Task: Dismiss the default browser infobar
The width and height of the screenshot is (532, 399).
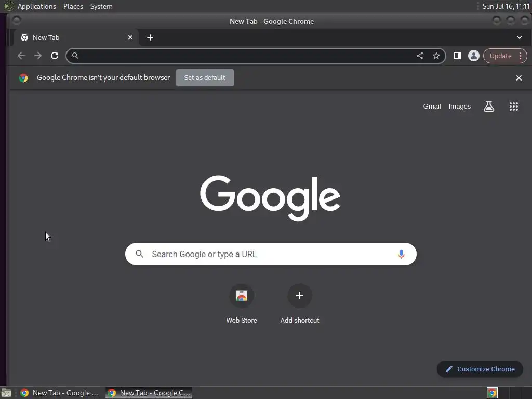Action: pos(519,78)
